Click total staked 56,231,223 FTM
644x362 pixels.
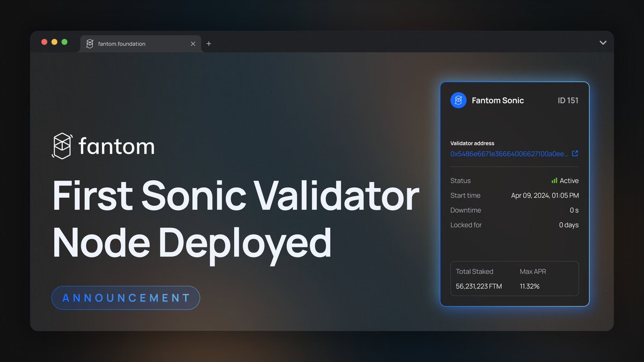(479, 286)
